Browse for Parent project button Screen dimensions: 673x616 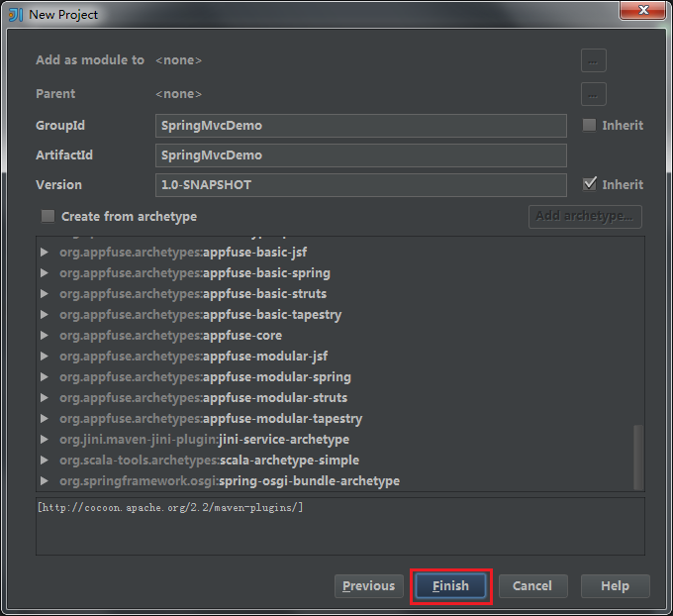593,94
